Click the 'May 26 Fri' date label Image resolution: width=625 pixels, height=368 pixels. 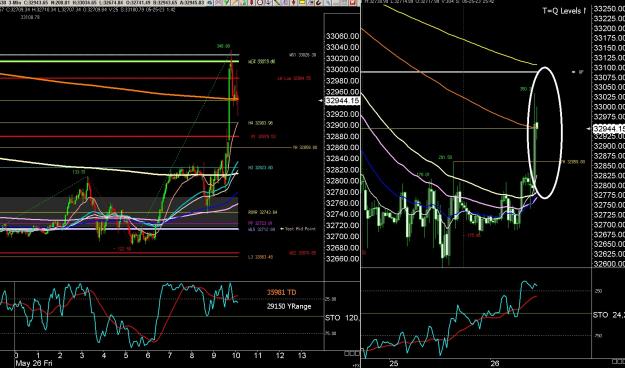click(33, 363)
